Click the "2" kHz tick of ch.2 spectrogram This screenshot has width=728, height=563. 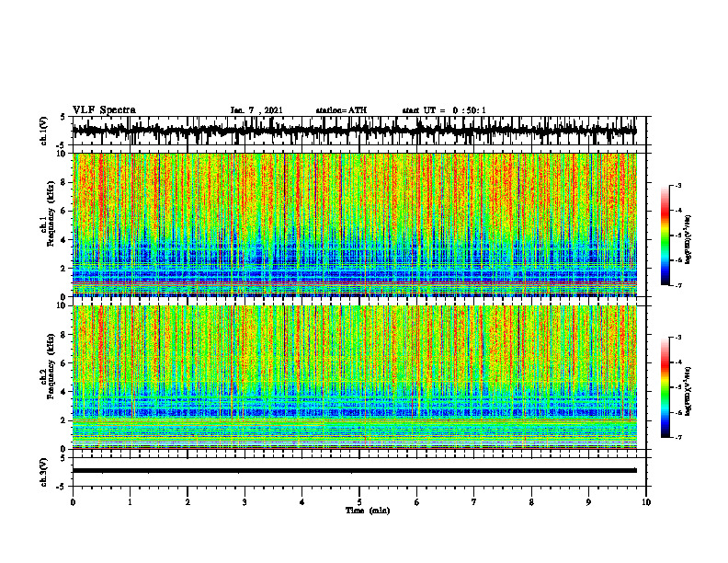coord(64,420)
